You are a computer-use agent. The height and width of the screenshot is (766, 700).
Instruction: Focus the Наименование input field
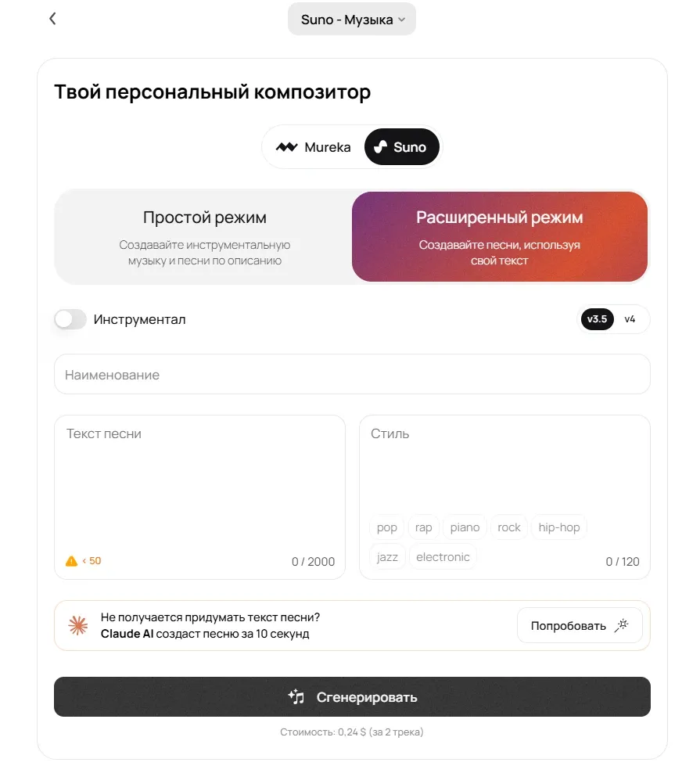(x=352, y=374)
